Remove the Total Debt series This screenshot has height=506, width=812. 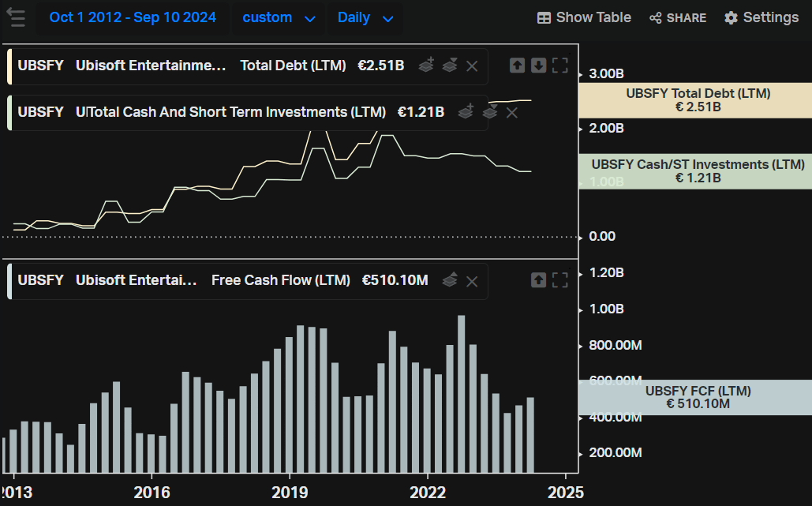472,66
